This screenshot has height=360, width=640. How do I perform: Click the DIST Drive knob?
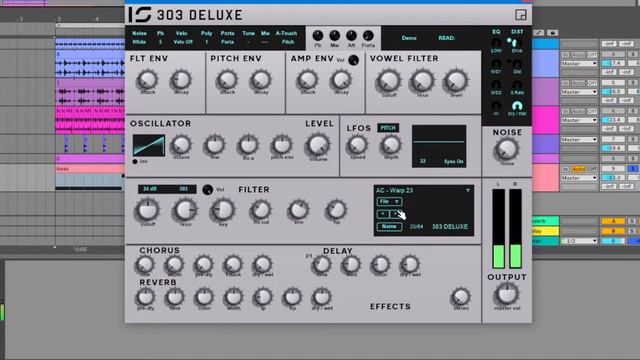click(x=517, y=43)
